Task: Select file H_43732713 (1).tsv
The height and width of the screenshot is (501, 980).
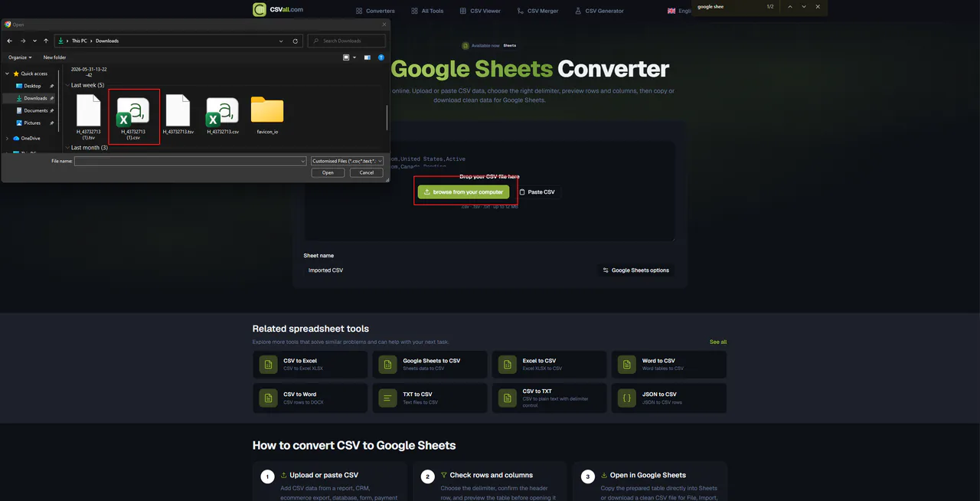Action: click(x=89, y=116)
